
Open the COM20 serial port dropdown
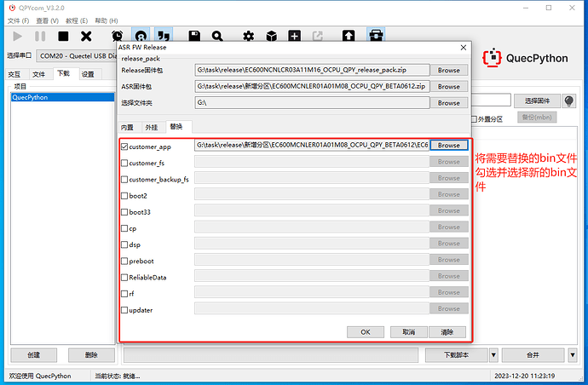click(x=77, y=56)
